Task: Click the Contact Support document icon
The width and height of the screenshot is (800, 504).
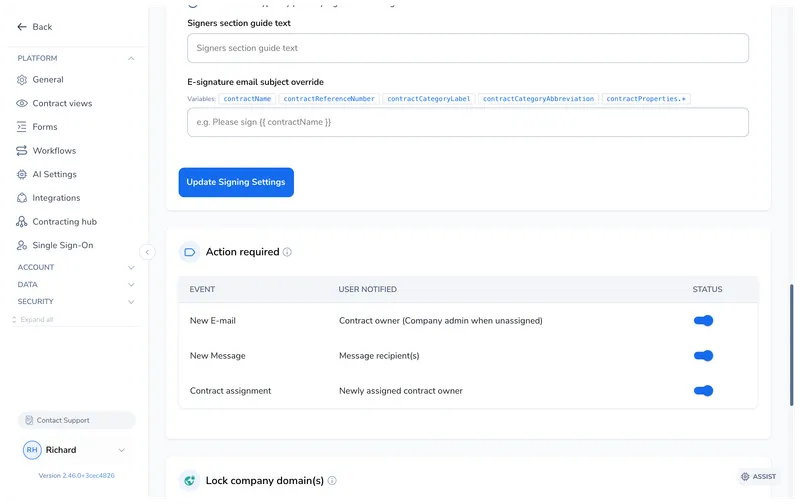Action: click(29, 420)
